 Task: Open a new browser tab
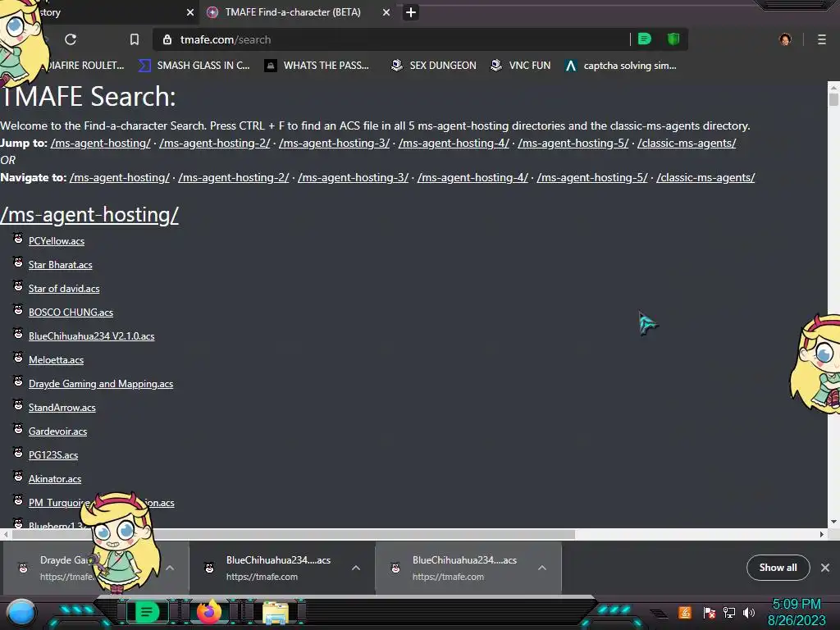[411, 12]
